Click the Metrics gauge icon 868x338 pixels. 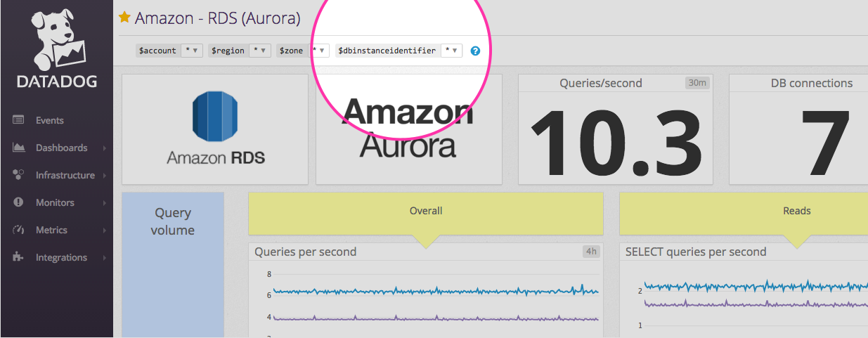pos(19,230)
